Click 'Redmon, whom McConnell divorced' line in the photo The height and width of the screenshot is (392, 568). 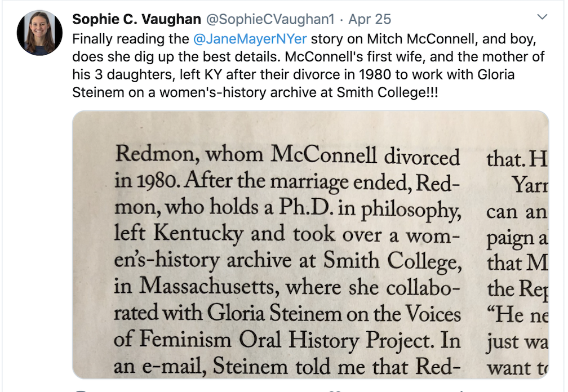point(286,157)
